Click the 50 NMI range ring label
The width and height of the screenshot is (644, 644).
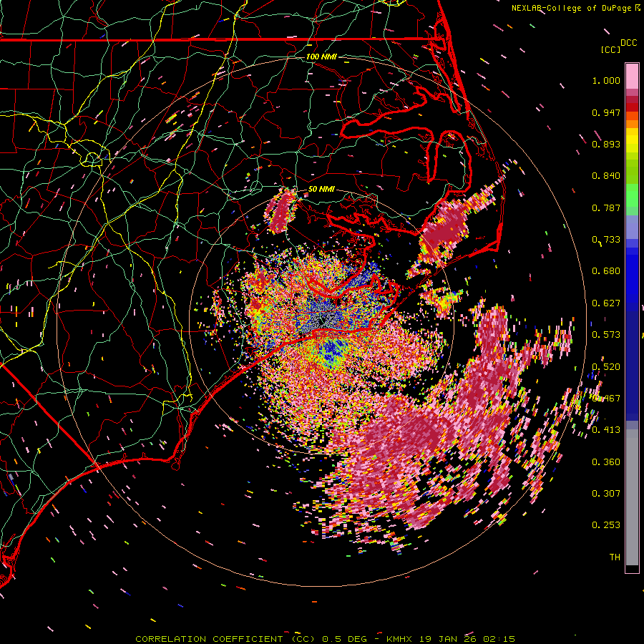(x=321, y=190)
